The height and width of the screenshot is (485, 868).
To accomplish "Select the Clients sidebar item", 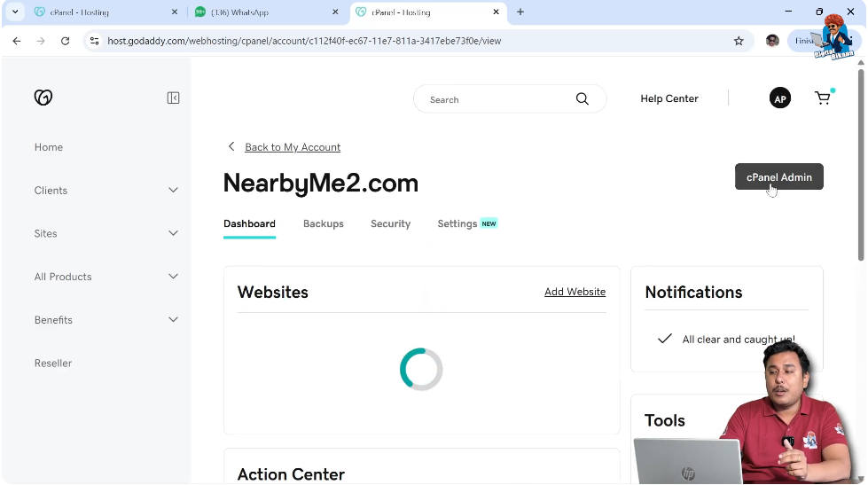I will 51,191.
